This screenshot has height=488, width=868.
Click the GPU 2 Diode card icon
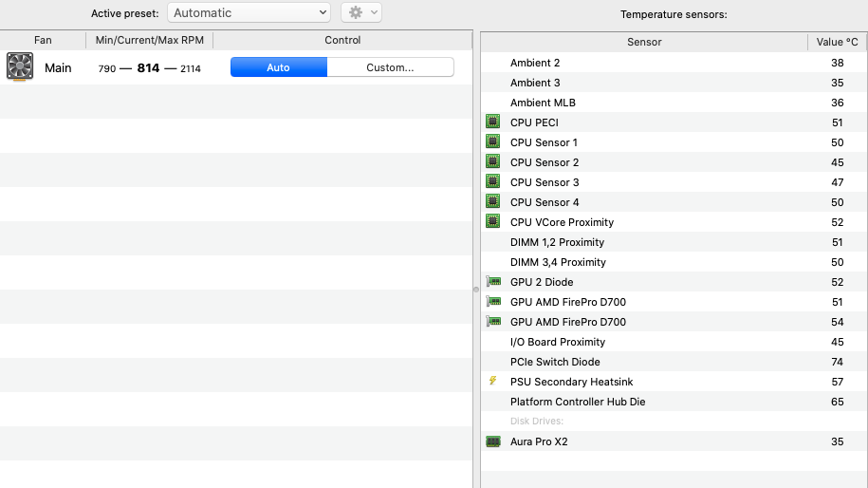click(492, 282)
